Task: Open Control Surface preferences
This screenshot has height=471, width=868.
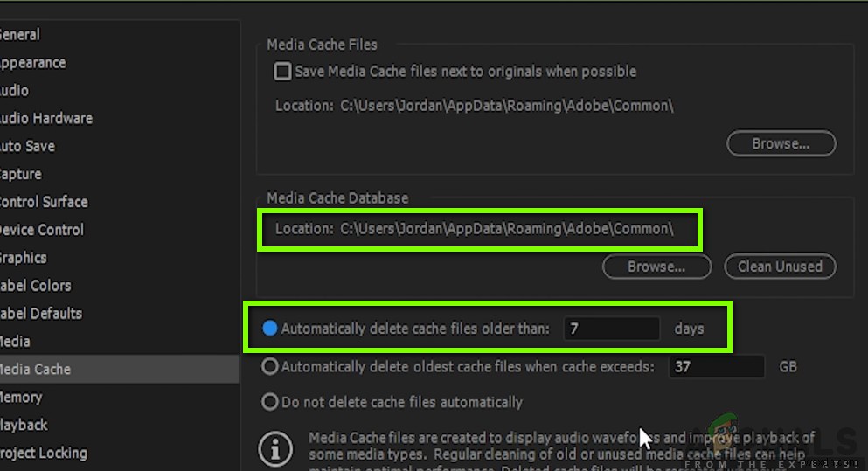Action: point(43,202)
